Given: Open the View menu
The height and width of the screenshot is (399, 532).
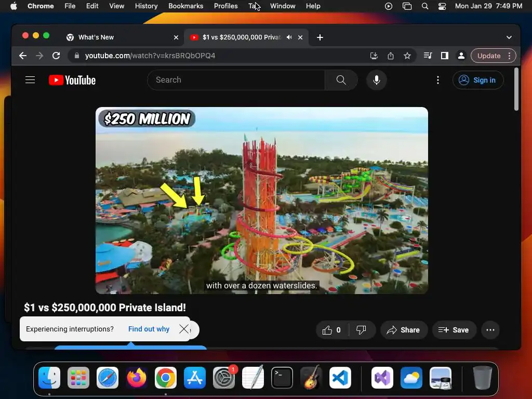Looking at the screenshot, I should (x=116, y=6).
